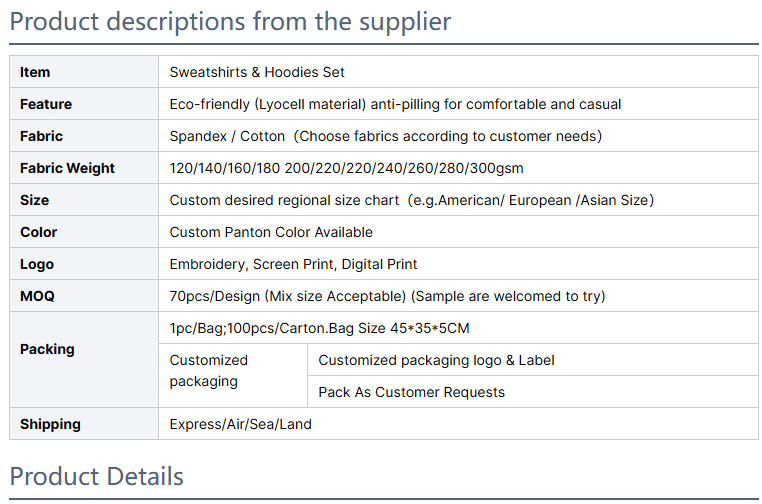Click the gsm fabric weight values
This screenshot has width=762, height=504.
(x=346, y=168)
